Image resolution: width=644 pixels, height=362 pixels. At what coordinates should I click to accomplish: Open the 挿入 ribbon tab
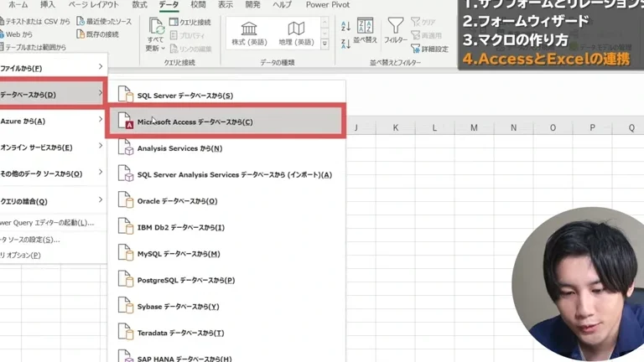click(x=48, y=5)
